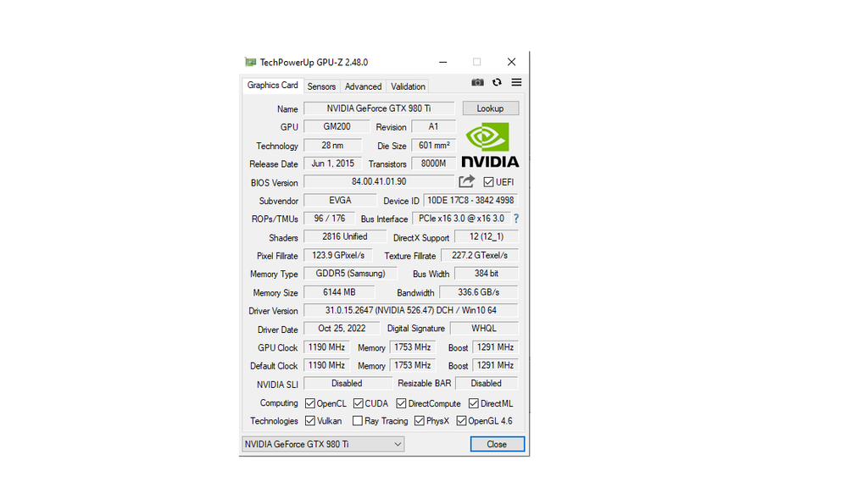The height and width of the screenshot is (488, 868).
Task: Click the GPU field showing GM200
Action: pos(337,127)
